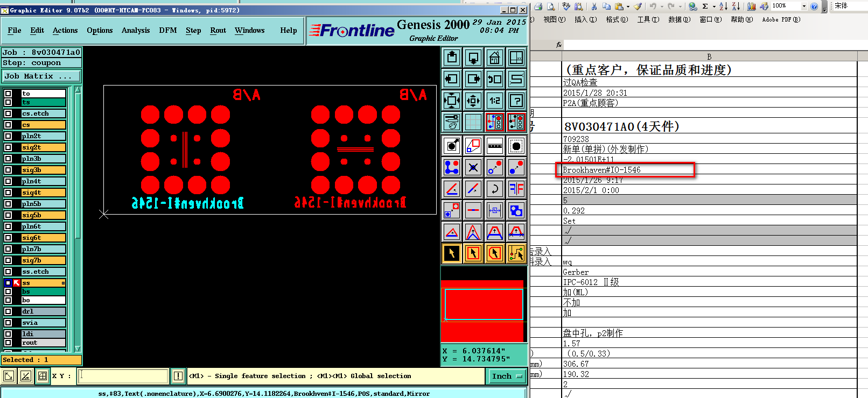868x398 pixels.
Task: Click the X Y coordinate input field
Action: tap(123, 376)
